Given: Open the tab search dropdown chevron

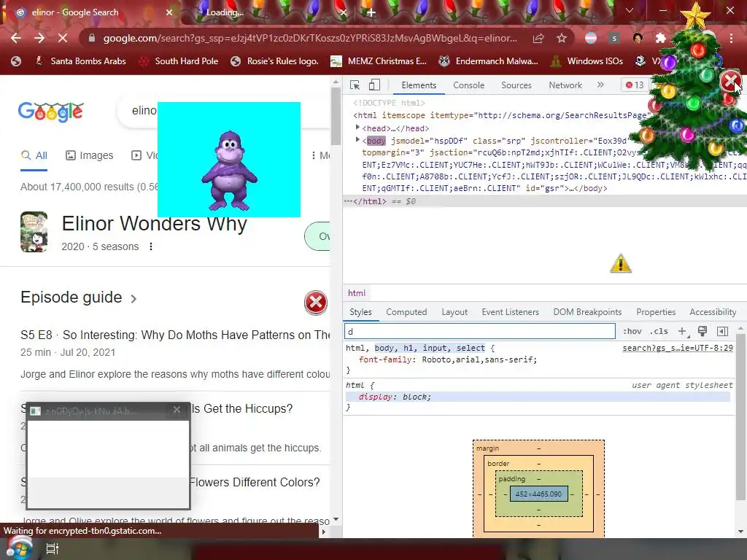Looking at the screenshot, I should coord(630,10).
